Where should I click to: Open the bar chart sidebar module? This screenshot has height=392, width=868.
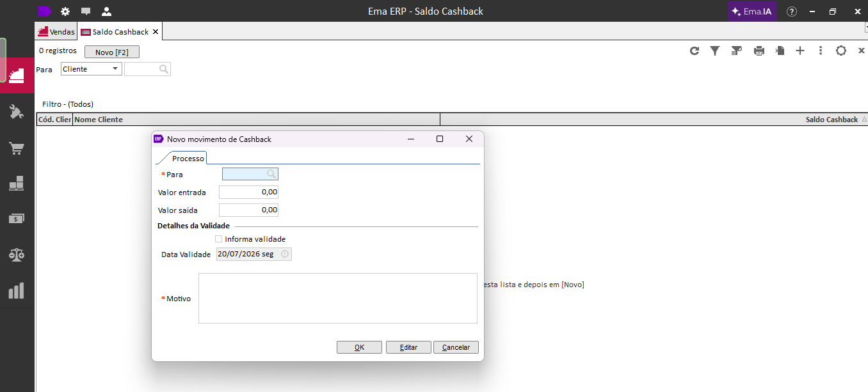click(17, 291)
